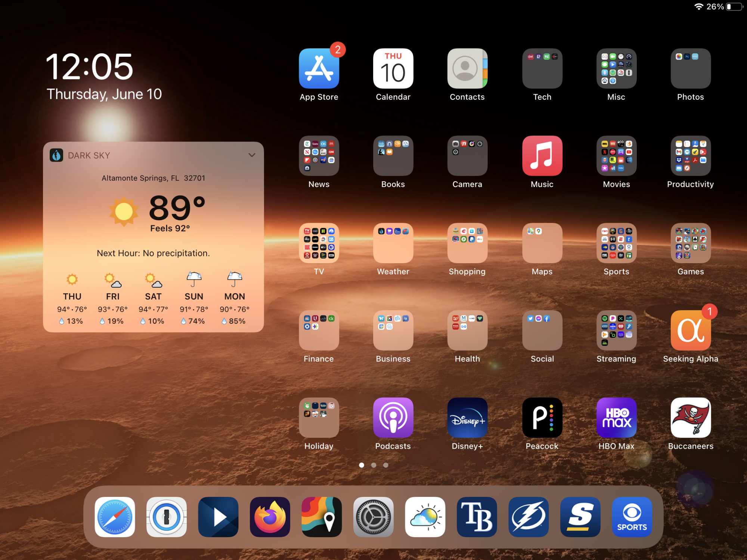Open Settings from the dock

pyautogui.click(x=373, y=517)
